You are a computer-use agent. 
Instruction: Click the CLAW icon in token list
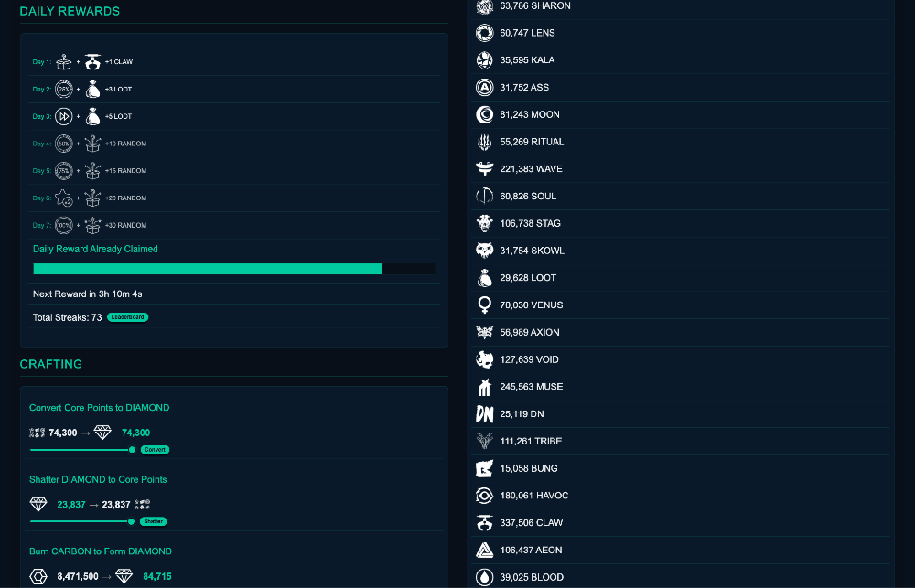pyautogui.click(x=484, y=523)
